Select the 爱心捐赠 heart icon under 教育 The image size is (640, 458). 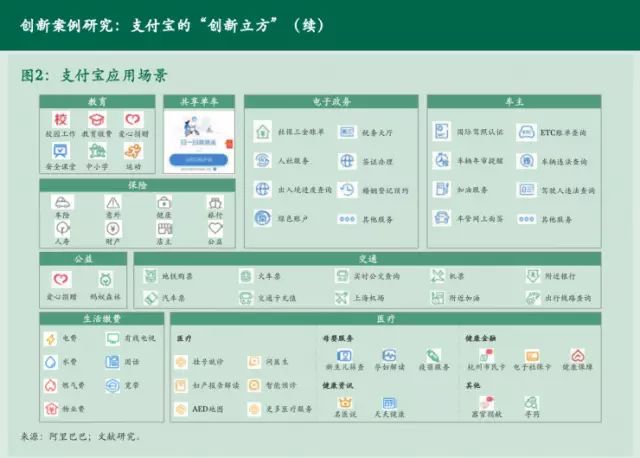pyautogui.click(x=133, y=120)
